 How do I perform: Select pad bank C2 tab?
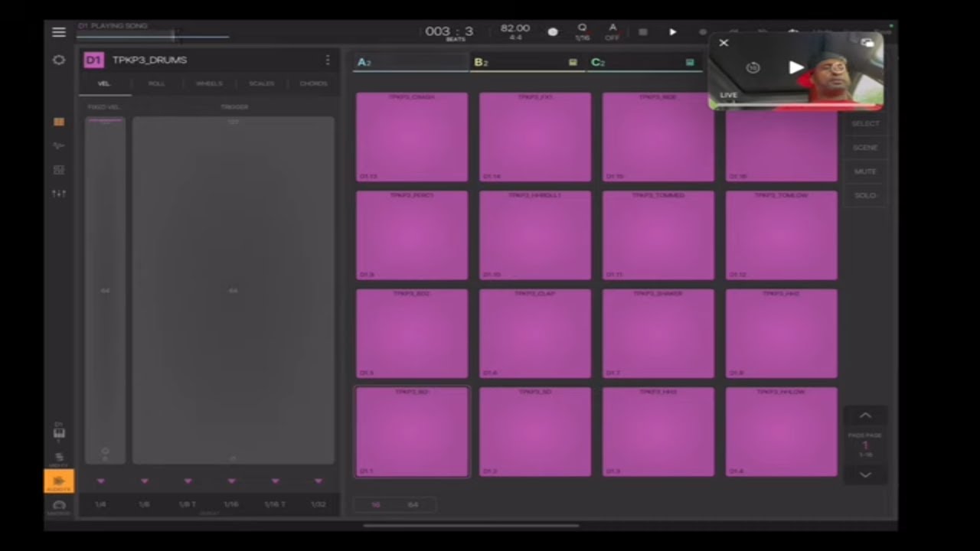point(643,62)
